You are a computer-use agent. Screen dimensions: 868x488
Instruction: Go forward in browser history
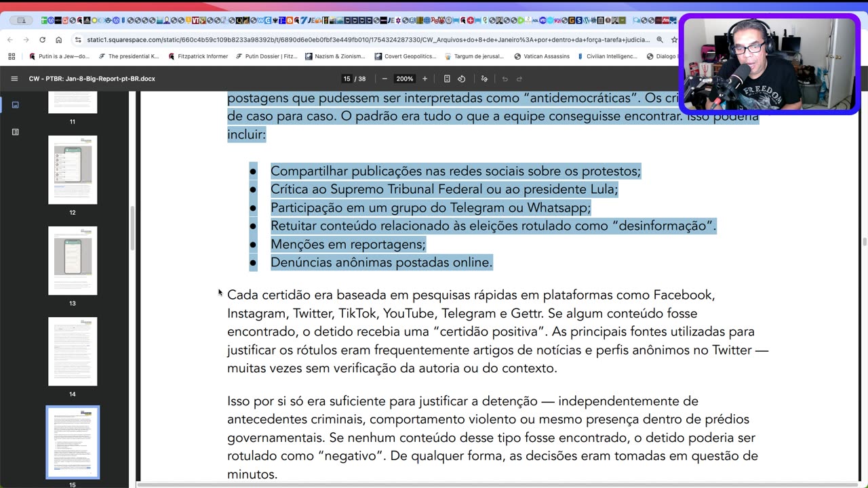coord(26,39)
